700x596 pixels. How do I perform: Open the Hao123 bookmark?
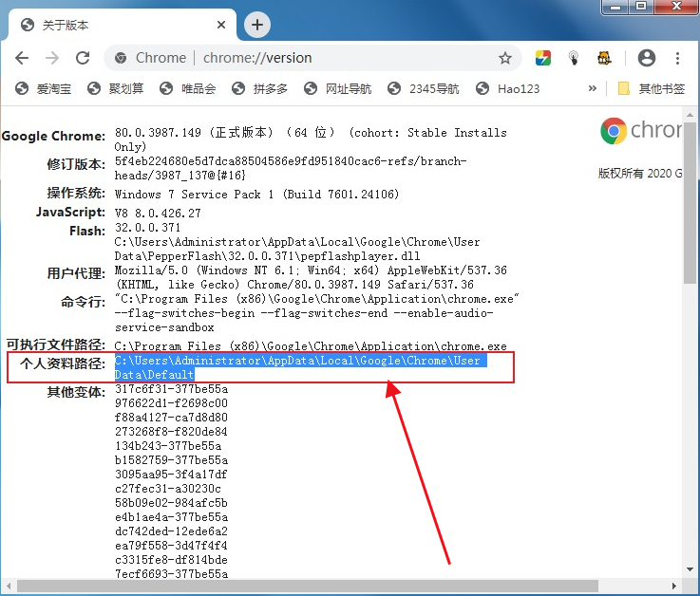click(x=507, y=89)
